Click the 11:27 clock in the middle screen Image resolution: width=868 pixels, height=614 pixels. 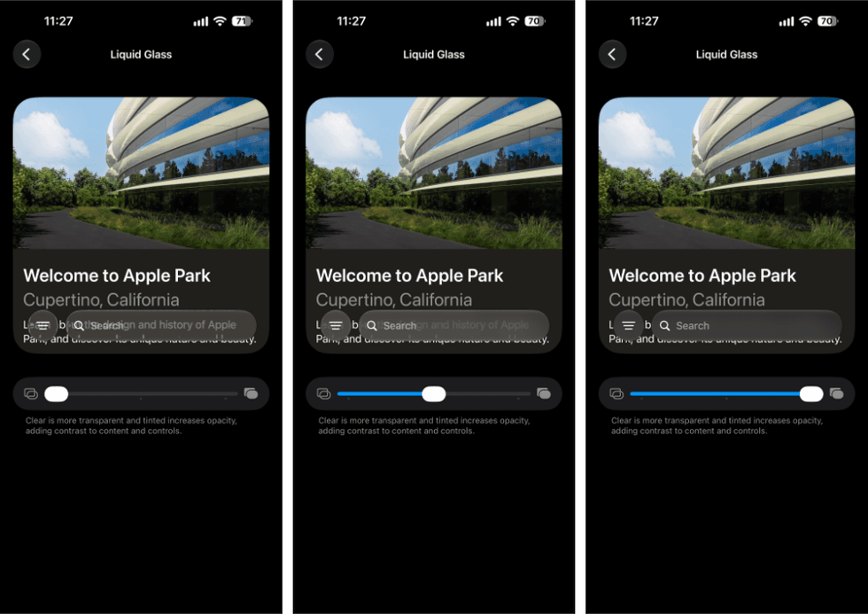[352, 21]
